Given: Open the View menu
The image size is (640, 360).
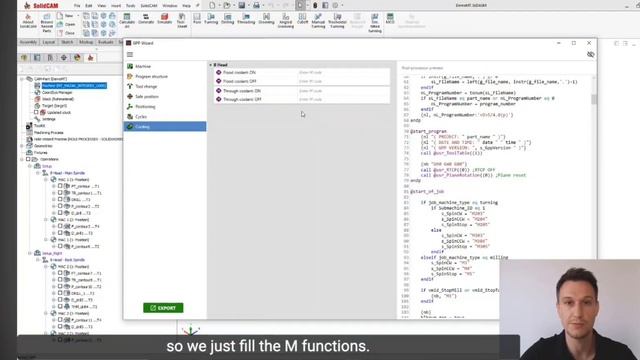Looking at the screenshot, I should tap(102, 6).
